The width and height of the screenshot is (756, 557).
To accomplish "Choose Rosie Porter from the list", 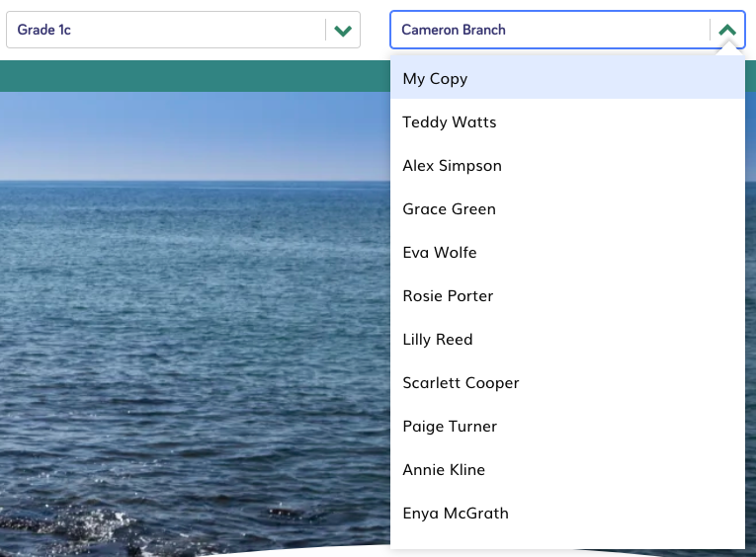I will click(x=448, y=296).
